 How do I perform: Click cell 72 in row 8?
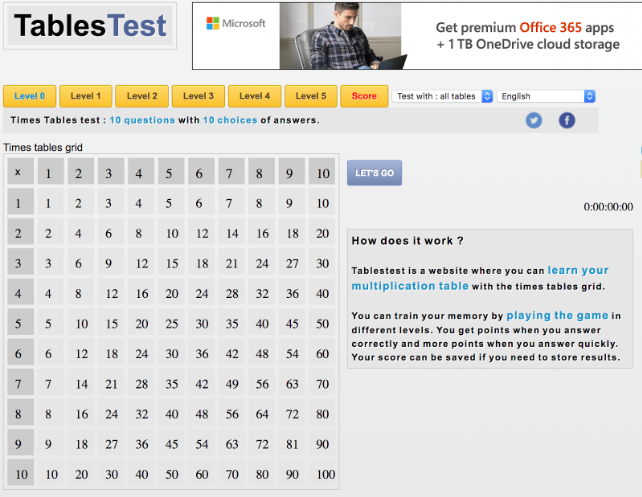coord(292,413)
